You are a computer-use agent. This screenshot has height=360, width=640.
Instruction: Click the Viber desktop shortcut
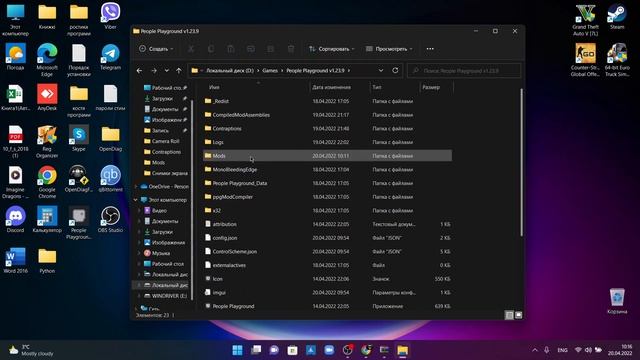pyautogui.click(x=110, y=16)
